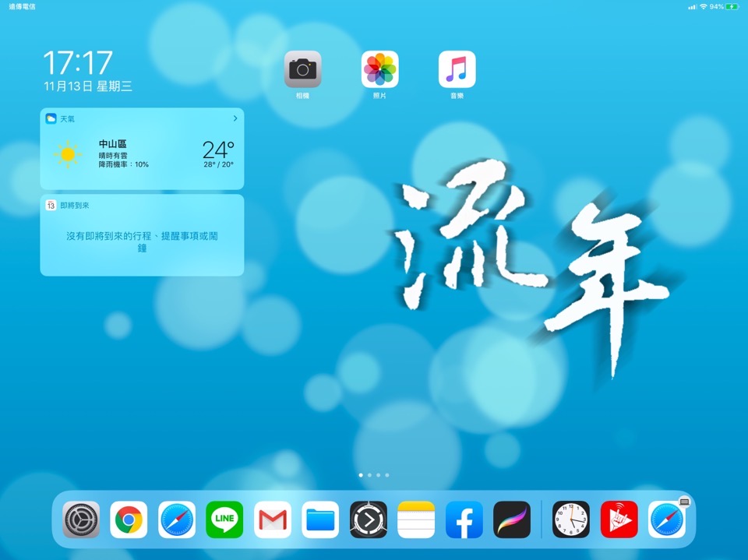Open the Files app
This screenshot has height=560, width=748.
(x=320, y=519)
